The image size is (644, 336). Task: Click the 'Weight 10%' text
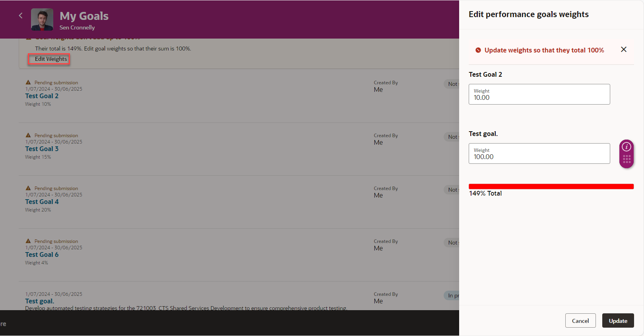[38, 104]
